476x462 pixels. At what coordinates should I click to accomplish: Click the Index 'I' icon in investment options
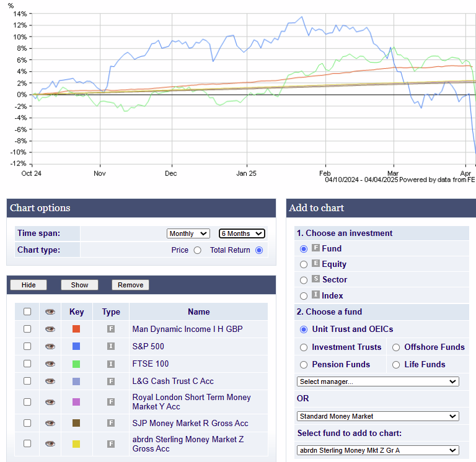[315, 295]
